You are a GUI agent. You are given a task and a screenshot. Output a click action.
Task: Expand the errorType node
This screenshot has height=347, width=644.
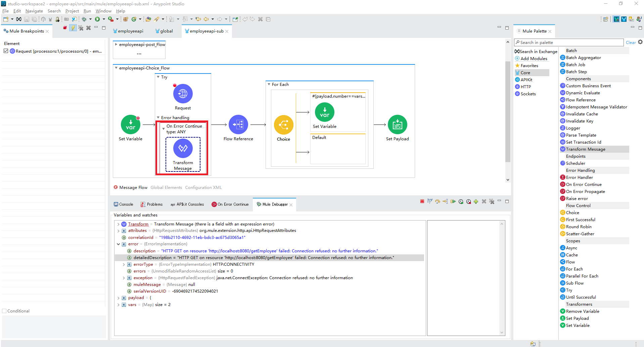(124, 264)
